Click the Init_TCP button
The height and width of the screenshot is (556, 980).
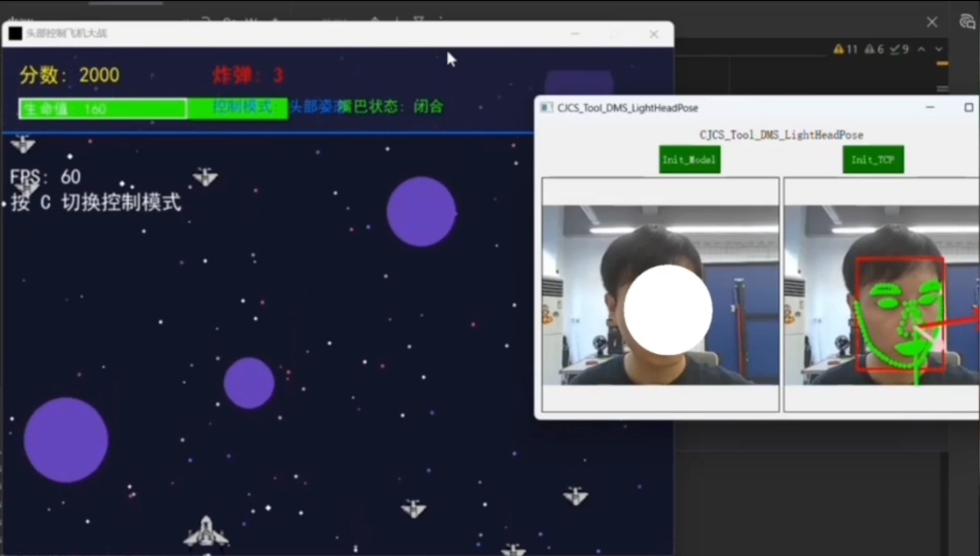[x=873, y=160]
